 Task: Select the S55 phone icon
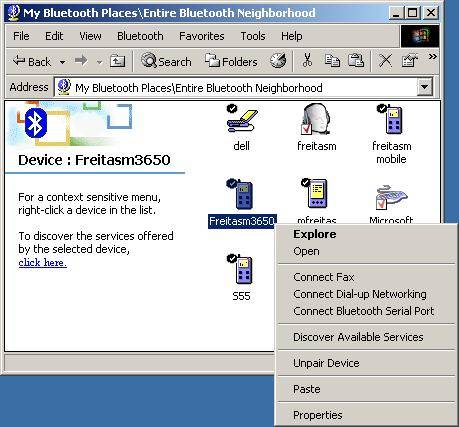pyautogui.click(x=241, y=269)
